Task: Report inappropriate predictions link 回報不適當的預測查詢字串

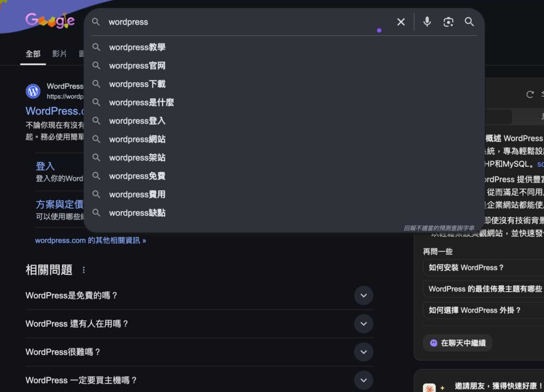Action: [x=439, y=228]
